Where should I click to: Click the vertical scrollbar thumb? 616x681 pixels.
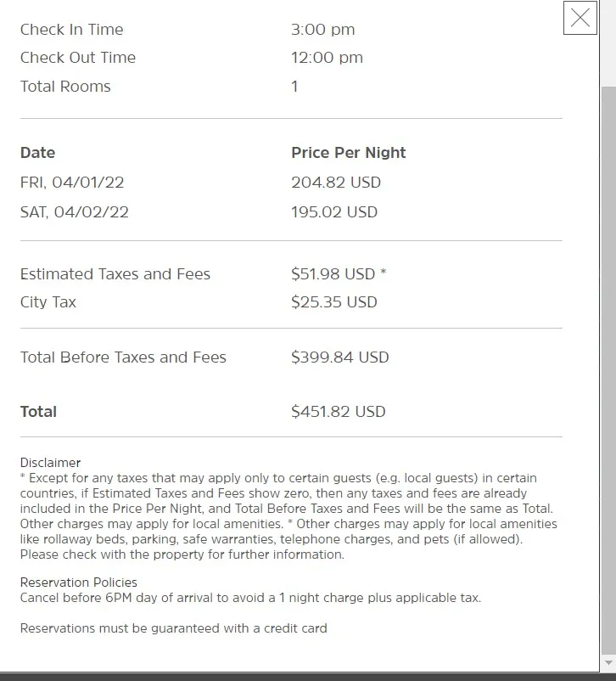click(x=608, y=365)
